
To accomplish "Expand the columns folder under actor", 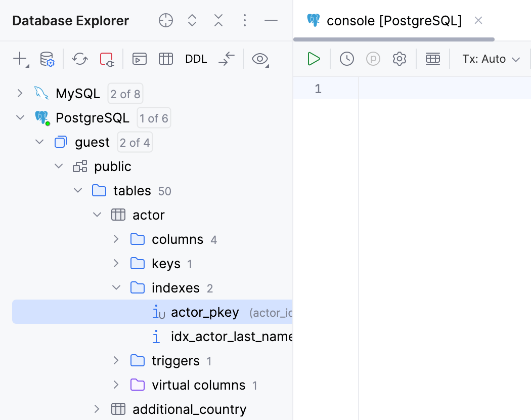I will [116, 239].
